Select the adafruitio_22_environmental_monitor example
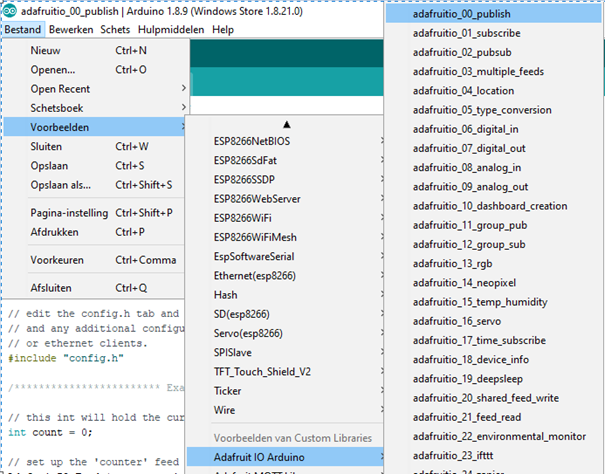Screen dimensions: 605x474 pyautogui.click(x=496, y=436)
